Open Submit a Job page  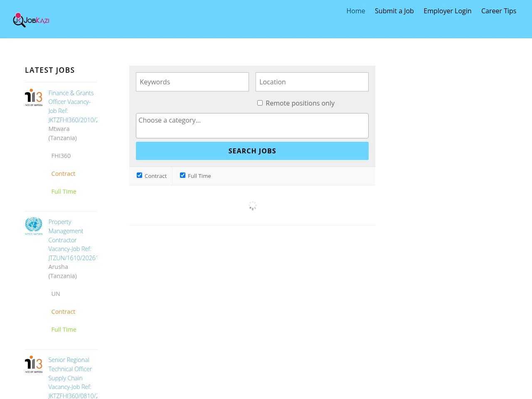tap(394, 11)
